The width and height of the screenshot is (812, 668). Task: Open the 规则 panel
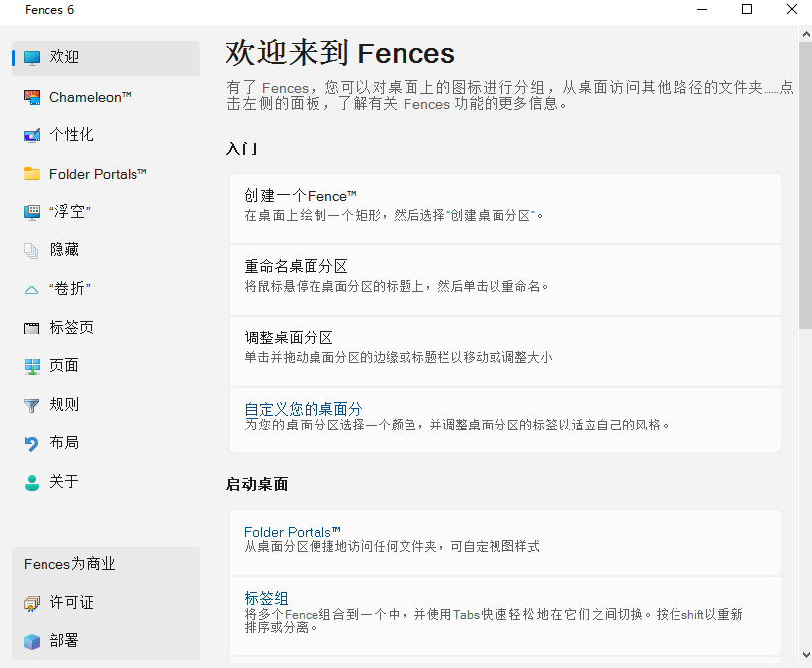(x=106, y=405)
